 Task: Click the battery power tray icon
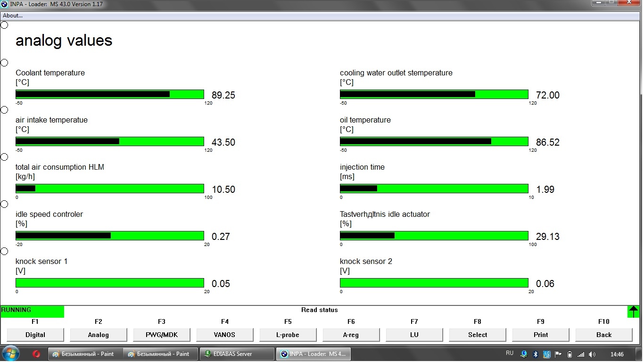pyautogui.click(x=570, y=354)
